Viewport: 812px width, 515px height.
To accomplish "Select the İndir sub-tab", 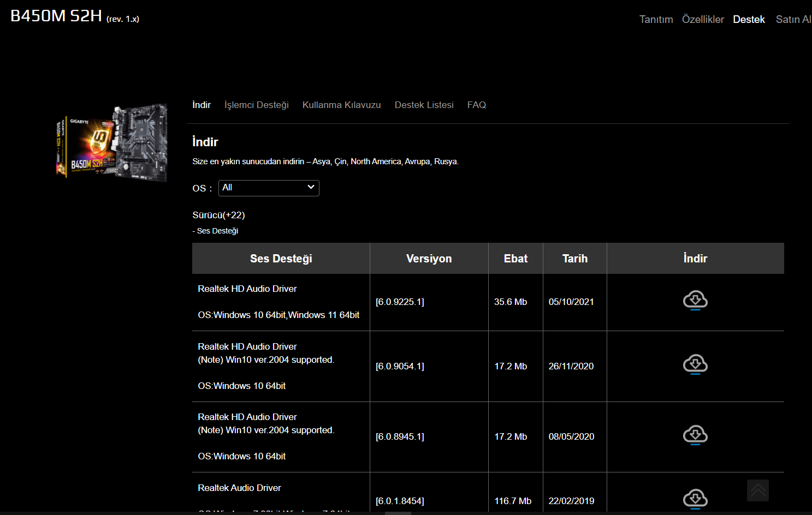I will 201,105.
